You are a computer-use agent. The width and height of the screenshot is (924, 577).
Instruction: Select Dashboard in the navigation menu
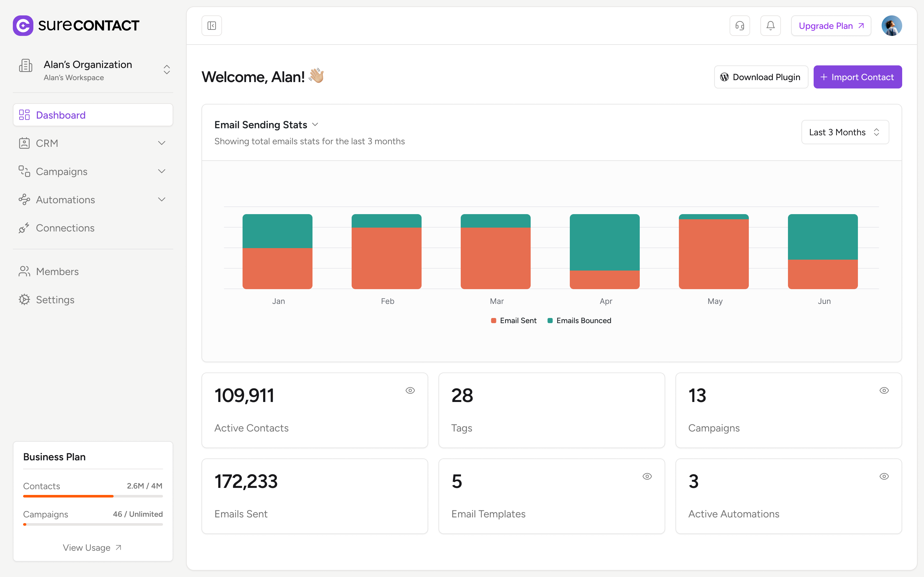60,114
